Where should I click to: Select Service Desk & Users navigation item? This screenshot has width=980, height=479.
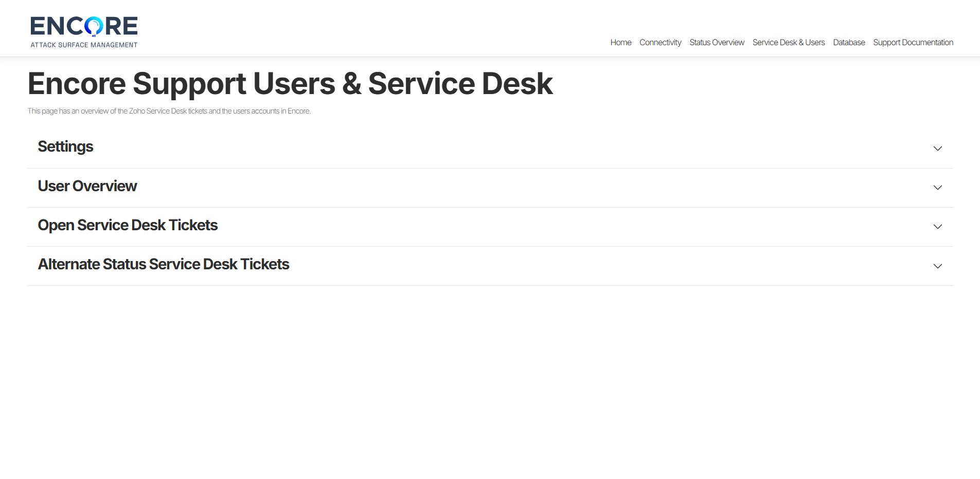tap(788, 42)
